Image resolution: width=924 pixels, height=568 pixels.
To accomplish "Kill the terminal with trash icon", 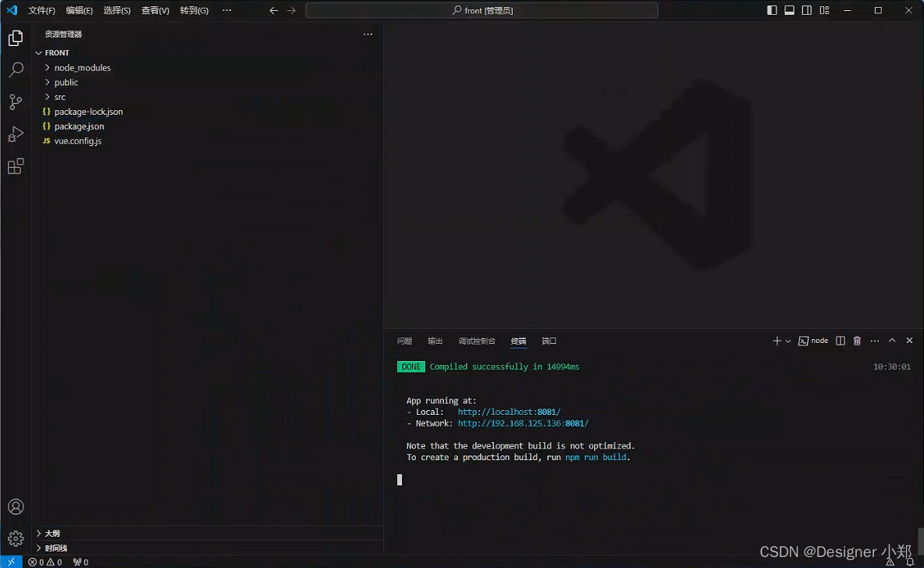I will 858,341.
